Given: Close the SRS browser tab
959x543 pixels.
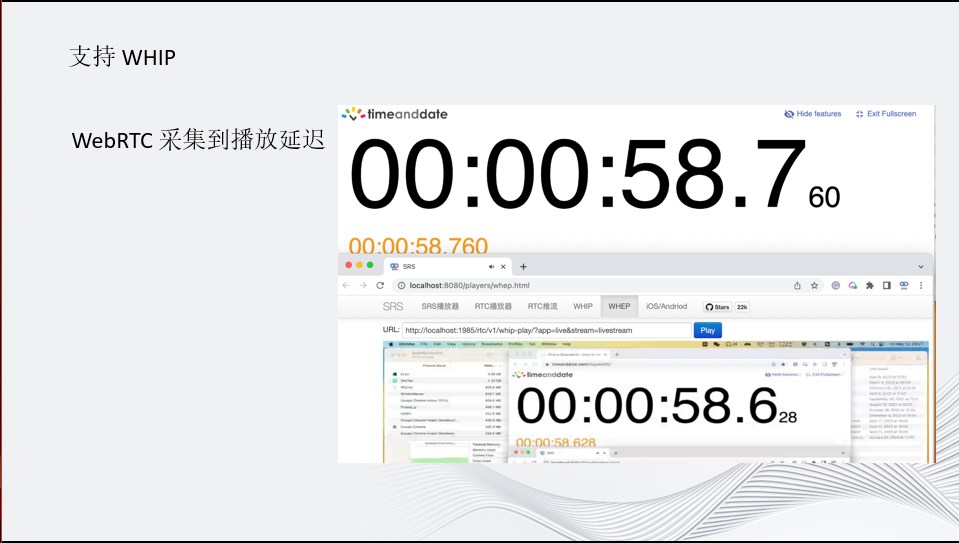Looking at the screenshot, I should (503, 267).
